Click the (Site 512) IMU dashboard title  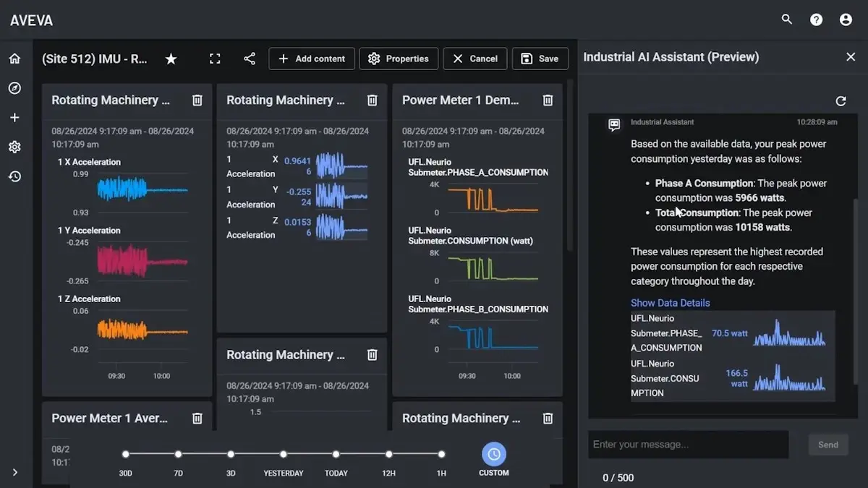tap(95, 59)
